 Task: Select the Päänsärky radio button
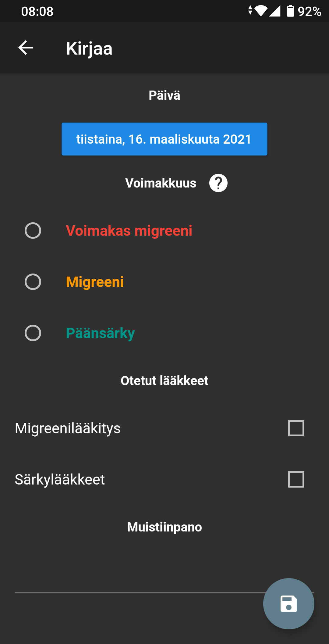coord(33,333)
